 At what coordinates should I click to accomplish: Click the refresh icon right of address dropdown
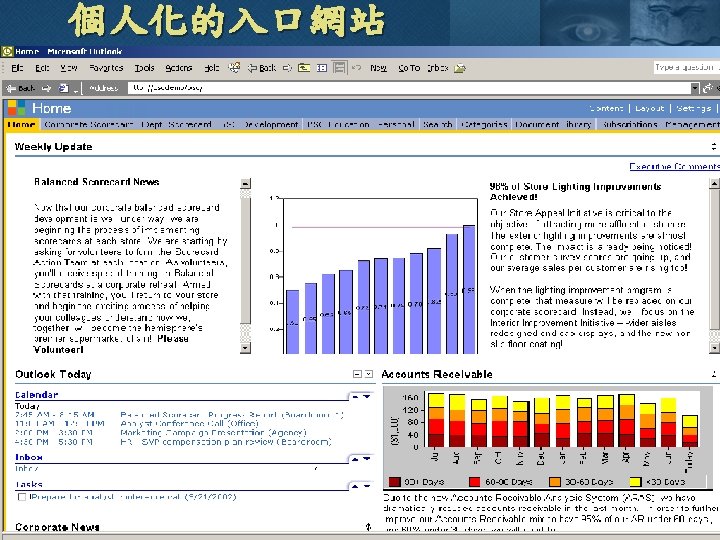click(x=708, y=88)
